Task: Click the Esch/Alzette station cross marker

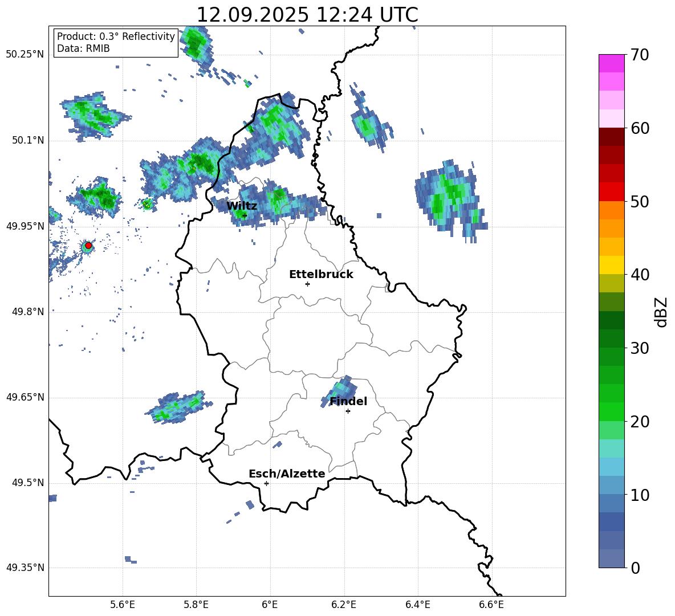Action: point(266,483)
